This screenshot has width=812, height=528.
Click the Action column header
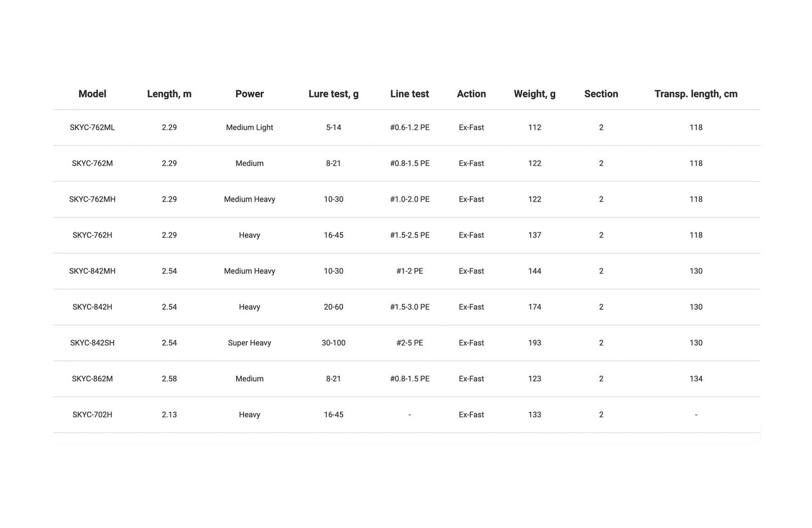(x=471, y=94)
